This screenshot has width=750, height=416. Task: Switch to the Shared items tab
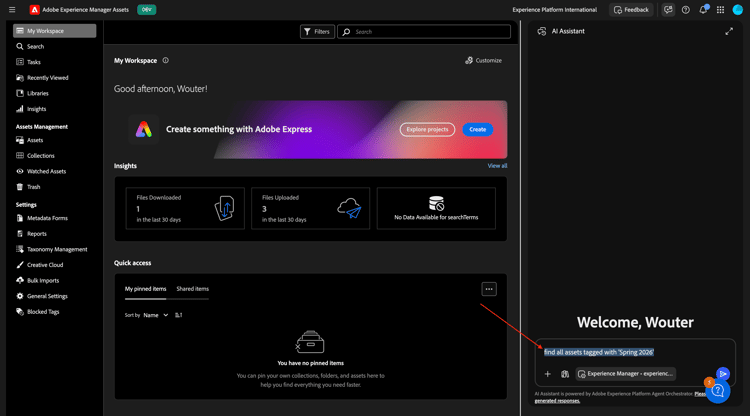pyautogui.click(x=192, y=289)
